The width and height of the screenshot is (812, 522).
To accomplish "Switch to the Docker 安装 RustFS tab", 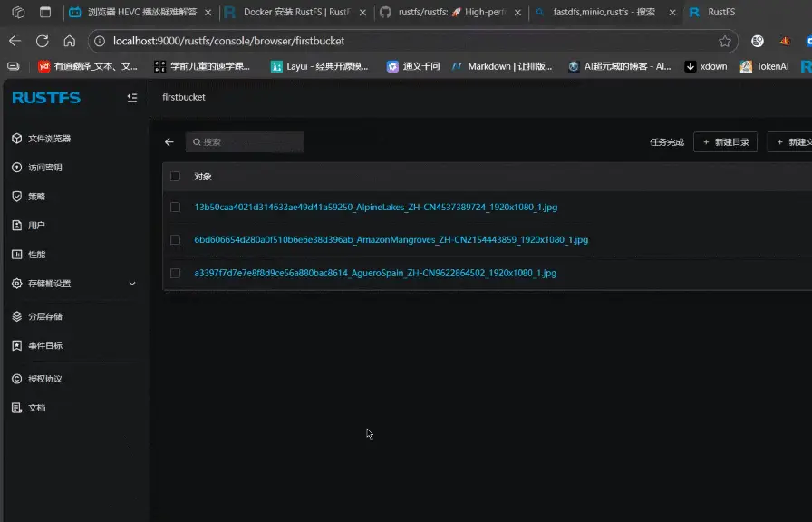I will (290, 13).
